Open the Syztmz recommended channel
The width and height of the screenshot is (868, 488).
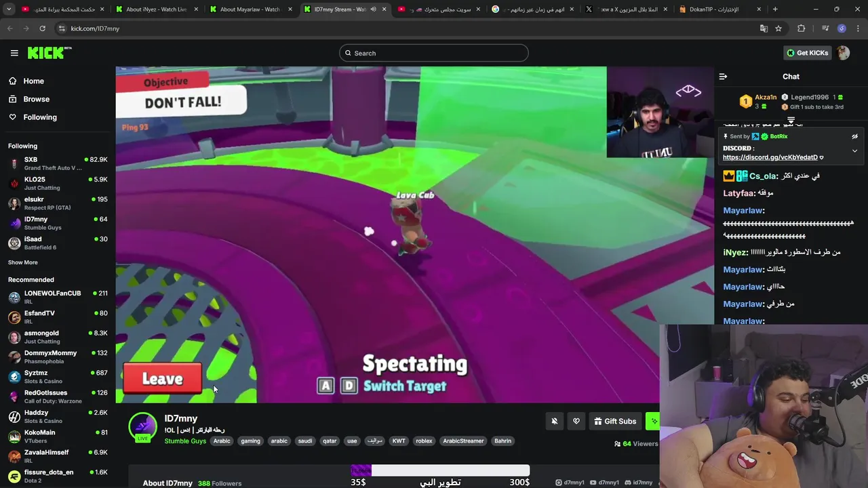[x=58, y=377]
